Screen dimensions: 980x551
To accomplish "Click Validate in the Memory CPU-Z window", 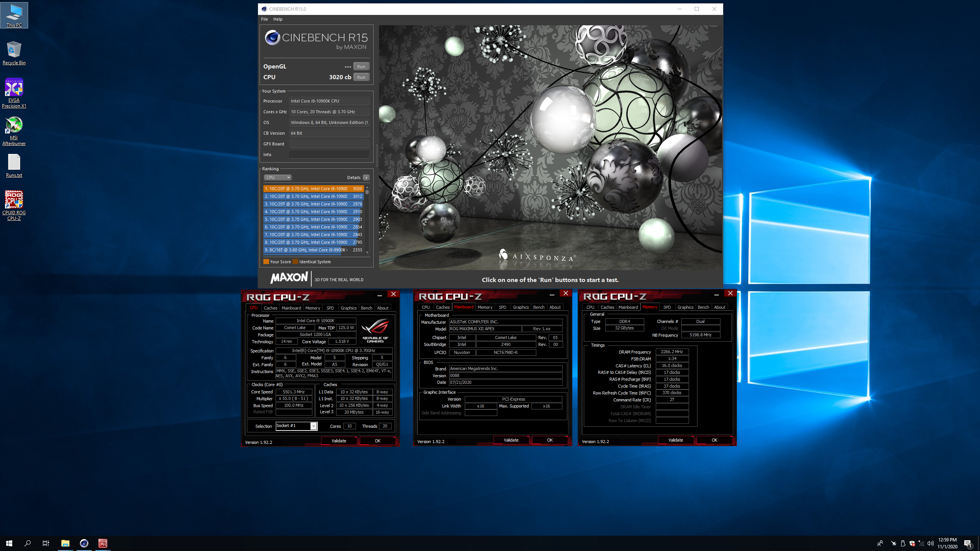I will tap(676, 440).
